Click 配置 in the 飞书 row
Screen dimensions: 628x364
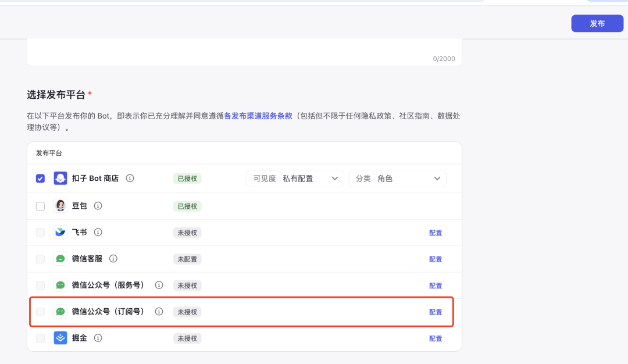[x=436, y=233]
